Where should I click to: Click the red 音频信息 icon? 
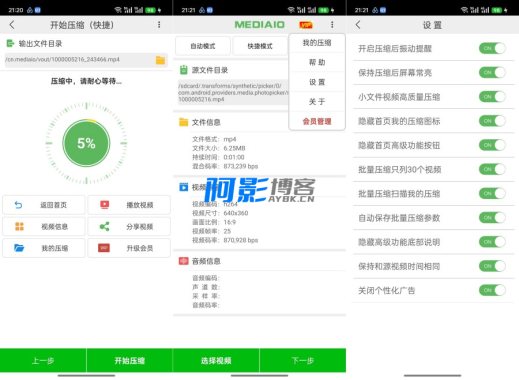(184, 261)
